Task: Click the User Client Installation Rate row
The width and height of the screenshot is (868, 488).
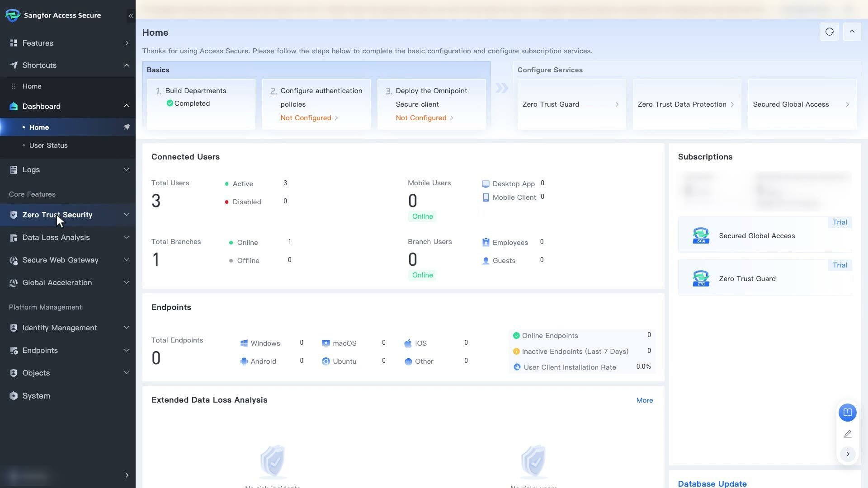Action: [582, 367]
